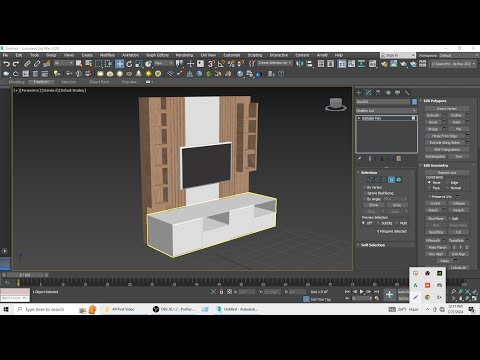Click the Play Animation button

click(x=362, y=292)
